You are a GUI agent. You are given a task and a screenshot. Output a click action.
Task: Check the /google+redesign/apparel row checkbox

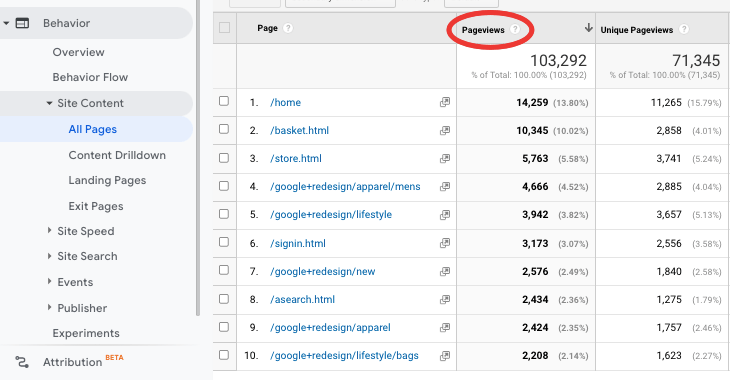tap(224, 327)
